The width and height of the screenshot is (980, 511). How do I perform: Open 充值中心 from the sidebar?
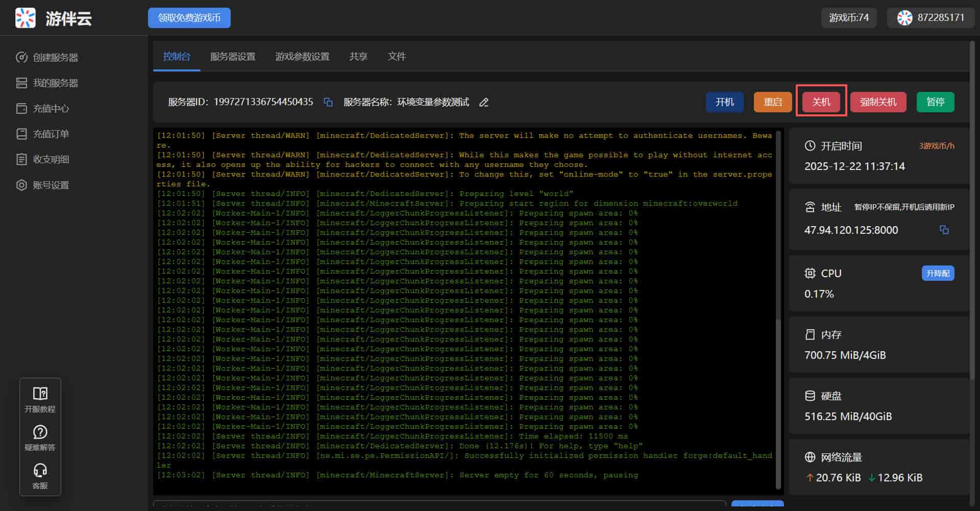(x=51, y=108)
